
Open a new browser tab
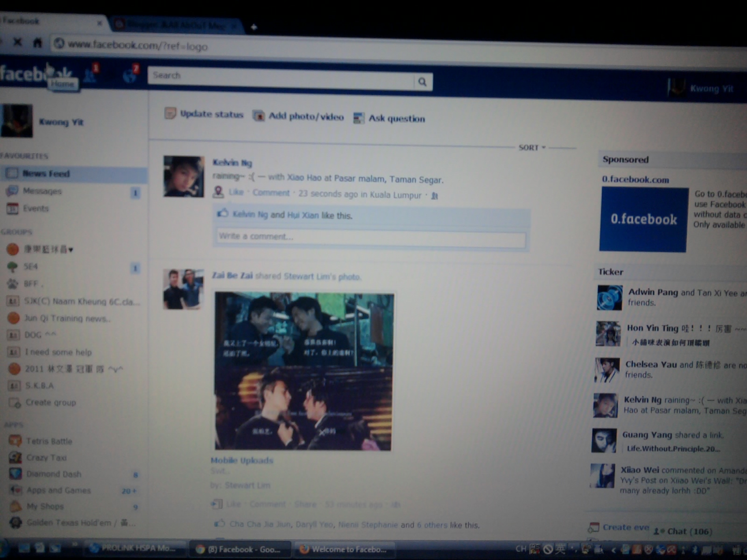pos(254,27)
